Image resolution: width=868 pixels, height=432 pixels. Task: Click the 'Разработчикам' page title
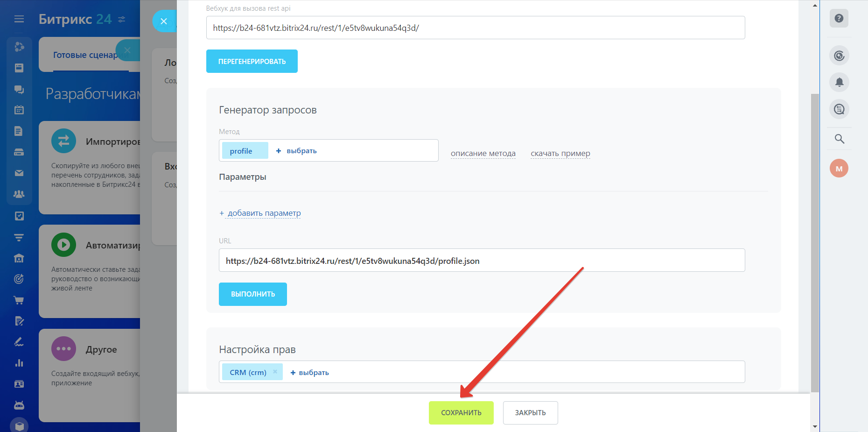[x=93, y=94]
